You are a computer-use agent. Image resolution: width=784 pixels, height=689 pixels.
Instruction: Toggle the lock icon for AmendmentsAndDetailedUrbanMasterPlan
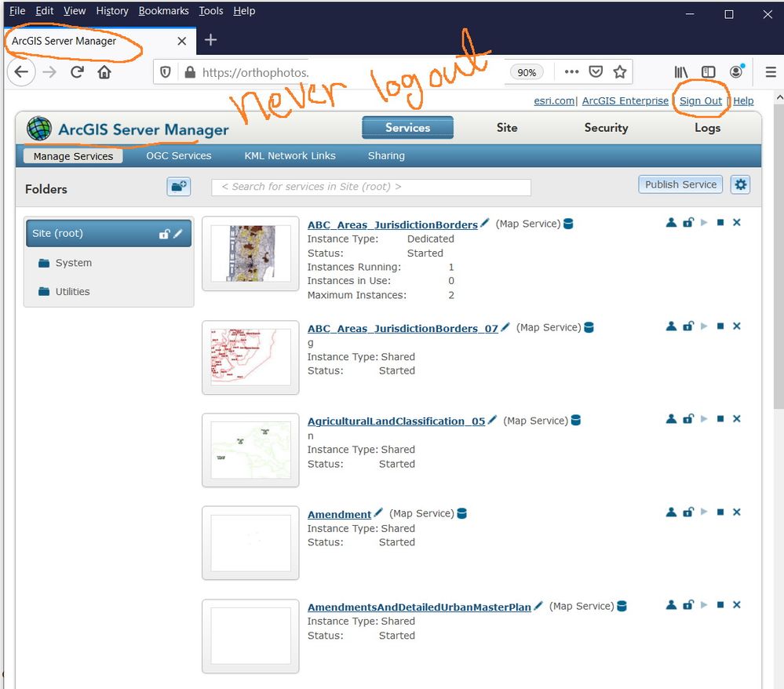click(x=688, y=604)
